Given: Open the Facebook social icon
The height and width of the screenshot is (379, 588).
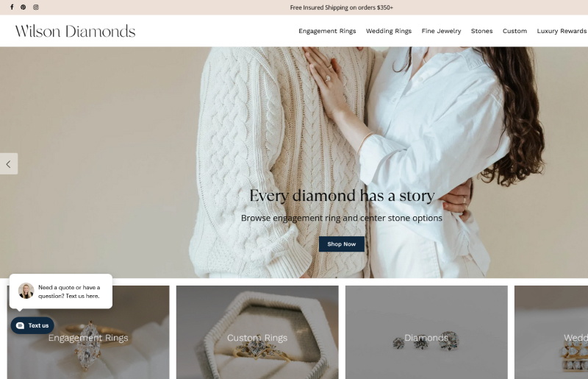Looking at the screenshot, I should 12,7.
